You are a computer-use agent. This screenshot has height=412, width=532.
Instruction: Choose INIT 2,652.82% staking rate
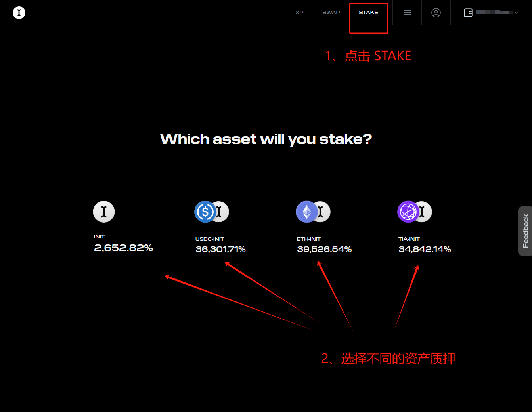coord(123,248)
